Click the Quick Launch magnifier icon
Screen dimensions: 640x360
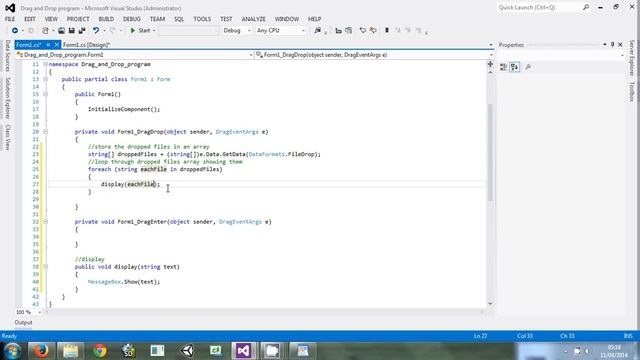point(586,7)
